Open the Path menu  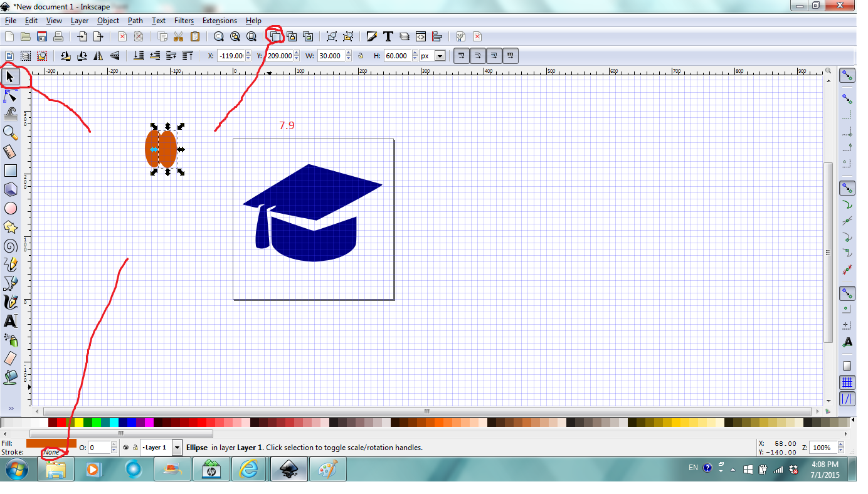pos(135,21)
